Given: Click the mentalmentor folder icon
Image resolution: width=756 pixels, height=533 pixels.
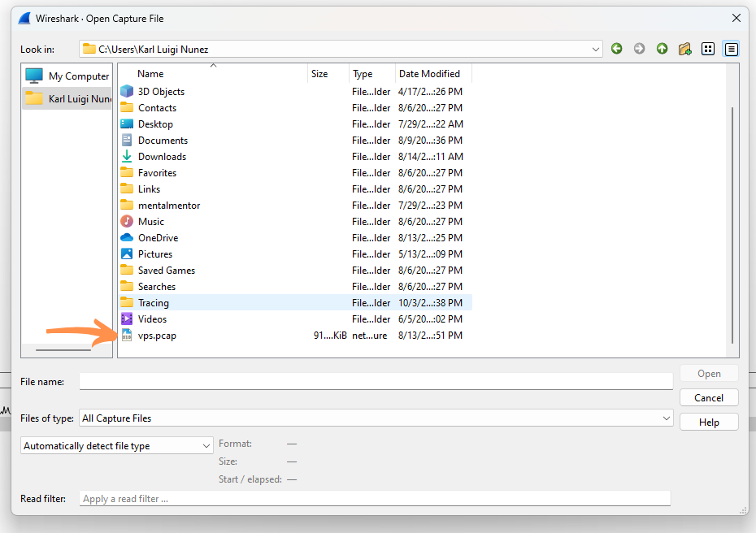Looking at the screenshot, I should (x=127, y=206).
